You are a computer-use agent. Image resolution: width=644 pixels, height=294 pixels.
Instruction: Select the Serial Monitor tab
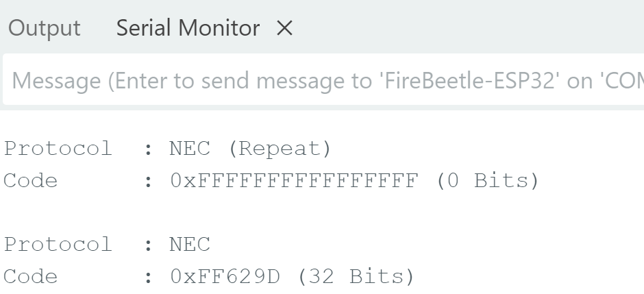[188, 29]
